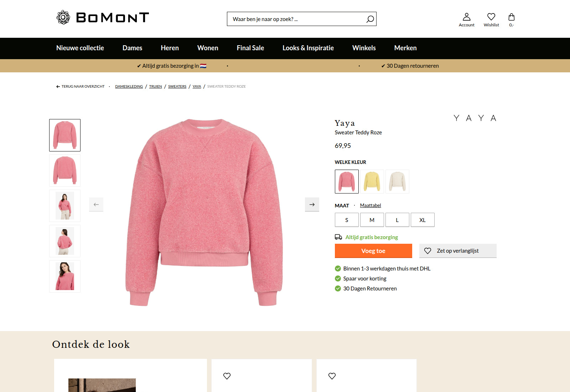This screenshot has width=570, height=392.
Task: Open the Wishlist heart in header
Action: click(491, 20)
